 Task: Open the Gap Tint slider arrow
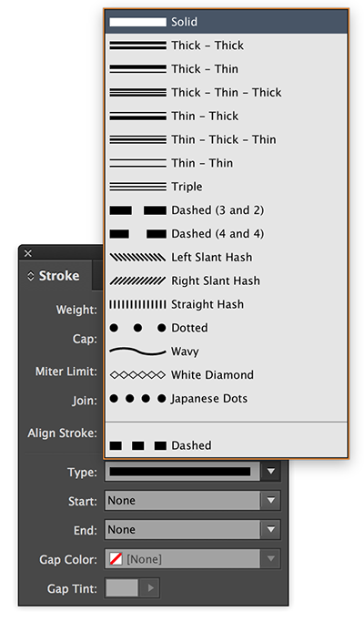[x=150, y=588]
